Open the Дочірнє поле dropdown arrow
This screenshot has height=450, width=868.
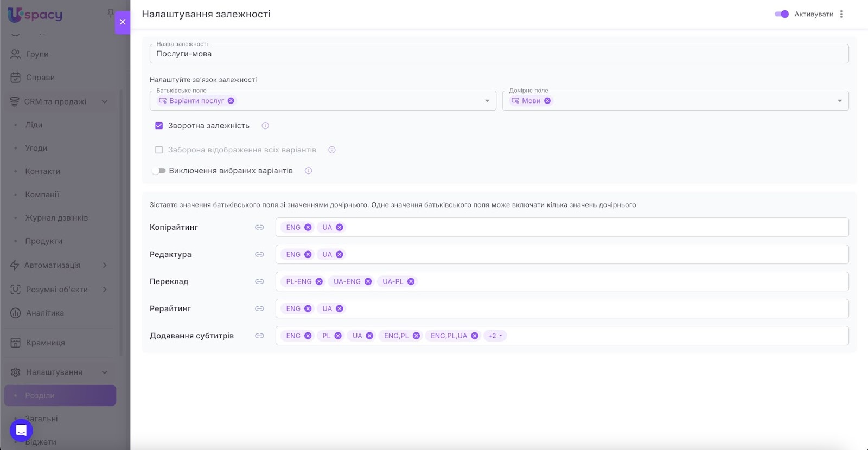coord(839,101)
